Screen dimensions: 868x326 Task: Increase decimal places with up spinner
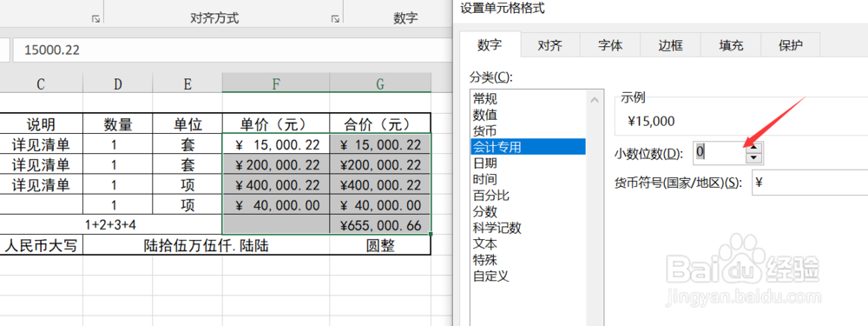753,147
